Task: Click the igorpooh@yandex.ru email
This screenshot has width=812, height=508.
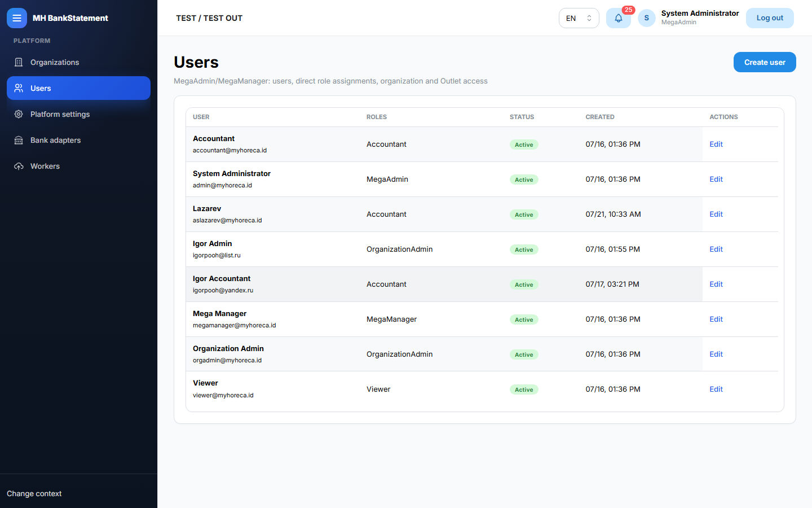Action: 223,290
